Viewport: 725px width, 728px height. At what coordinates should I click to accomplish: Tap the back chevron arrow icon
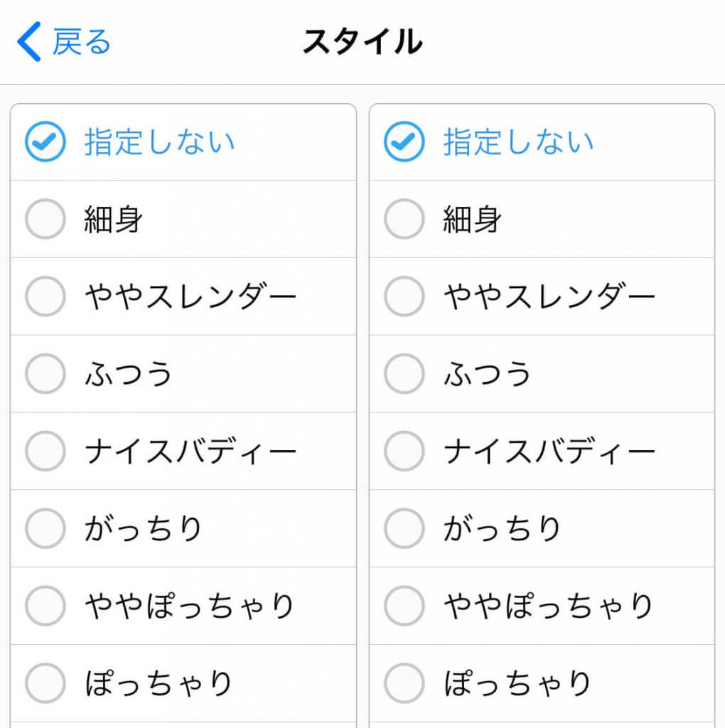[x=29, y=41]
